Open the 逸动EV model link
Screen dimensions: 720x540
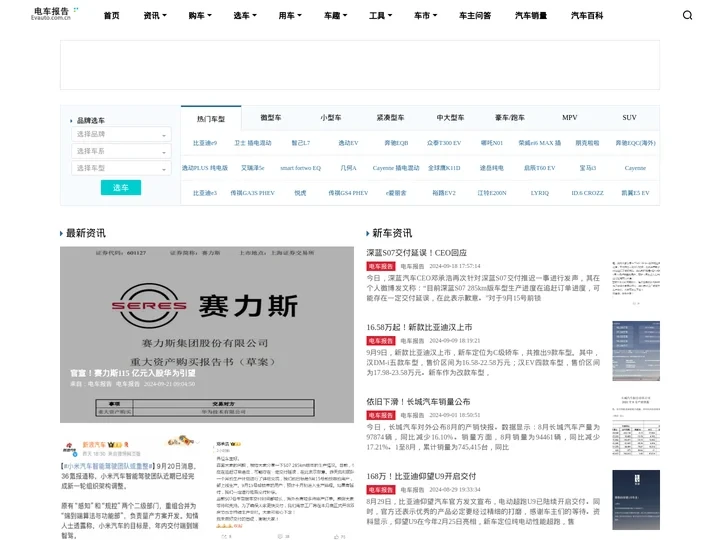tap(348, 143)
